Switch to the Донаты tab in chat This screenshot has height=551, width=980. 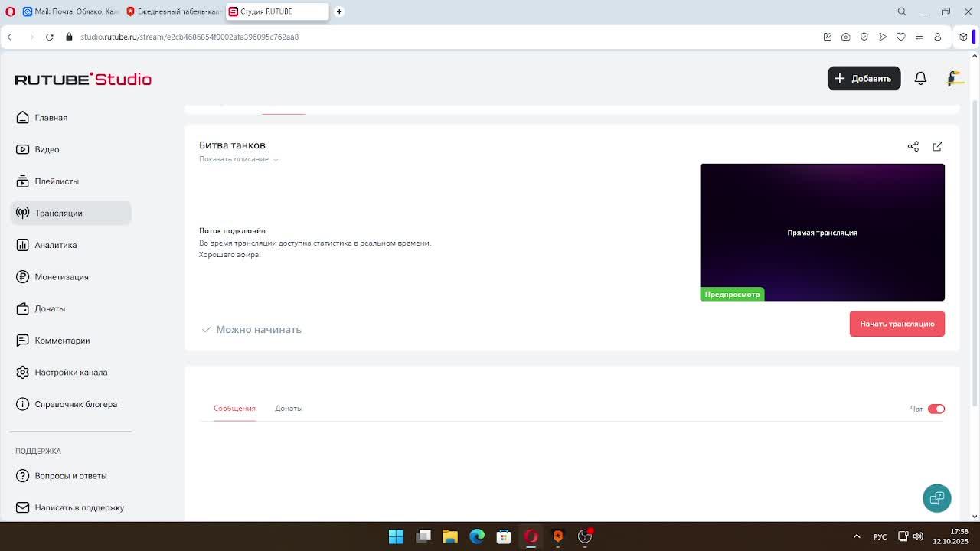[x=289, y=409]
